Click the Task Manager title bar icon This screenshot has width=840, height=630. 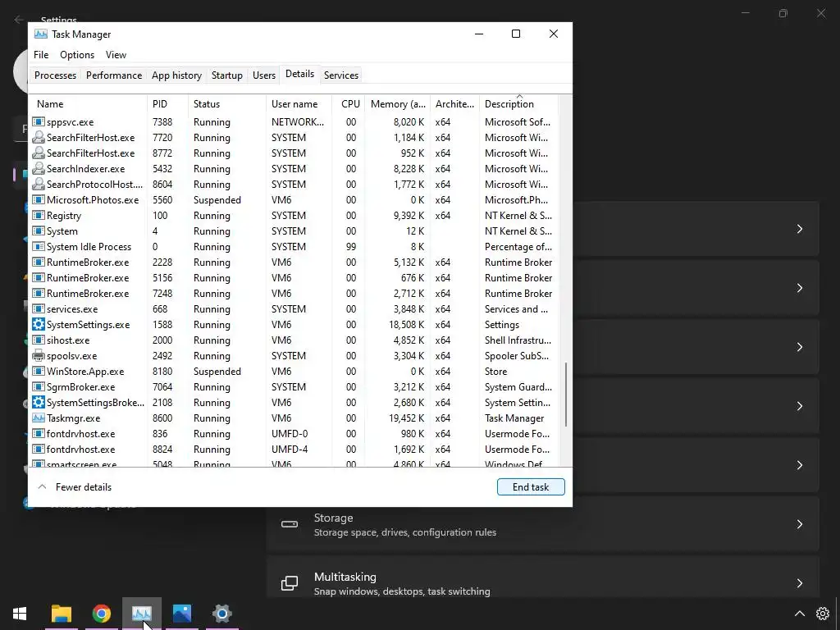41,34
